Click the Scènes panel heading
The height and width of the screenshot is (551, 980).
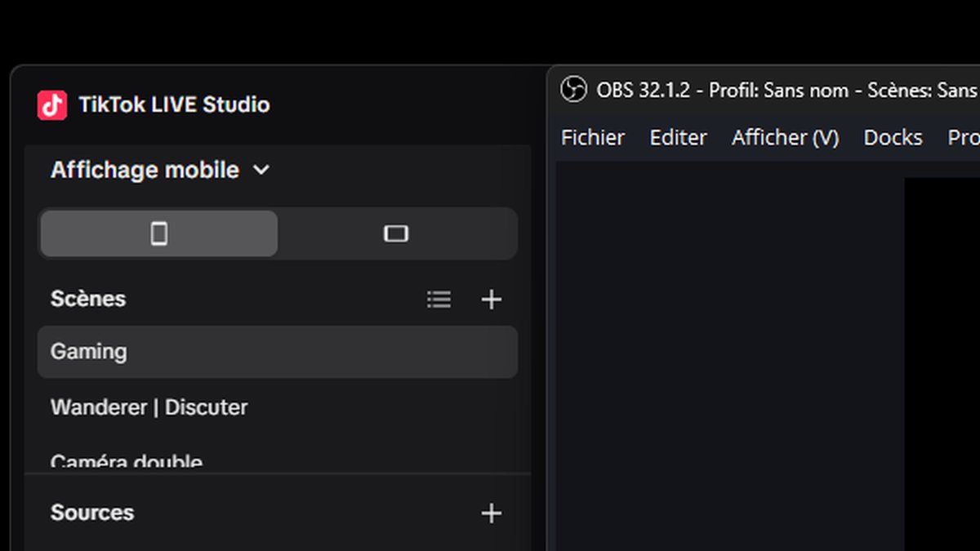coord(88,299)
